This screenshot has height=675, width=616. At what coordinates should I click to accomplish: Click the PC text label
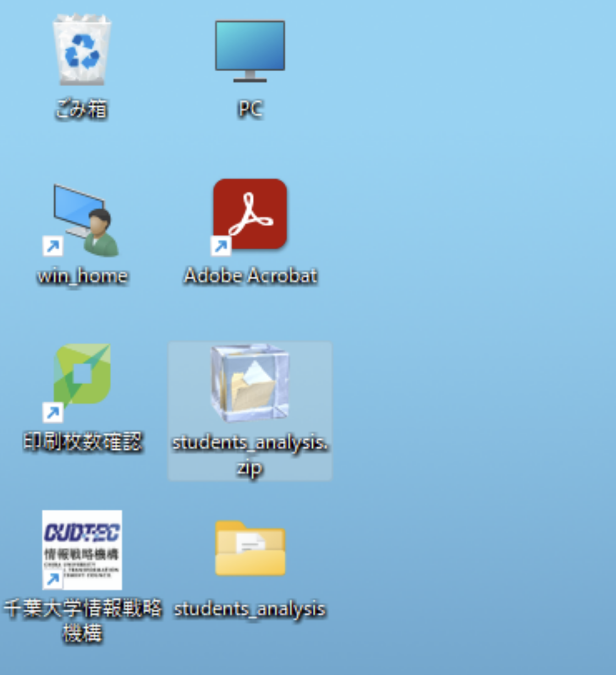tap(250, 109)
